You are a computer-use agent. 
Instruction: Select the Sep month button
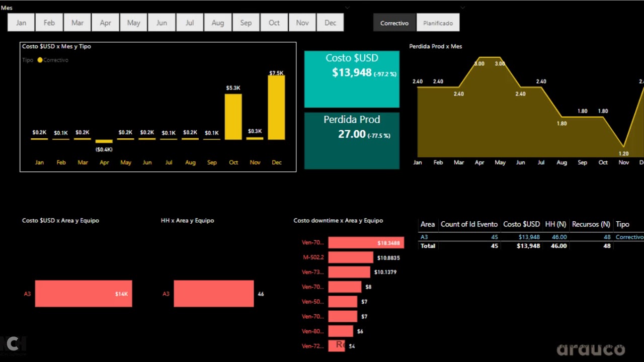[x=246, y=23]
